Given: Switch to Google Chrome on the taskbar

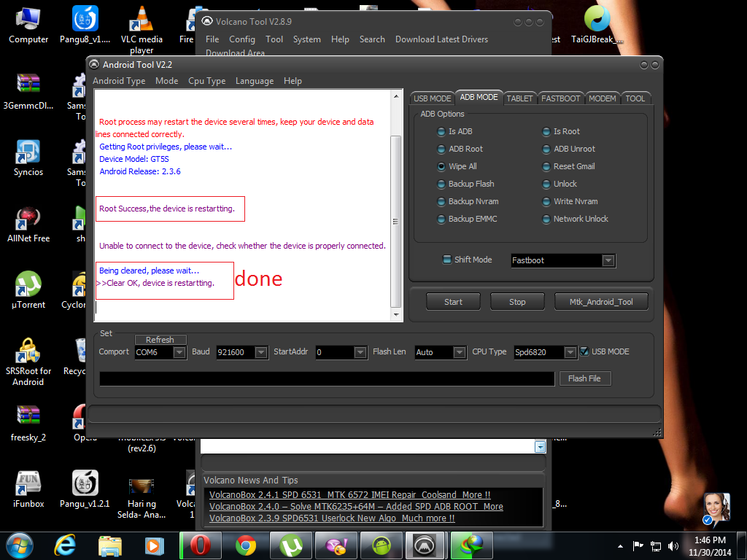Looking at the screenshot, I should coord(245,545).
